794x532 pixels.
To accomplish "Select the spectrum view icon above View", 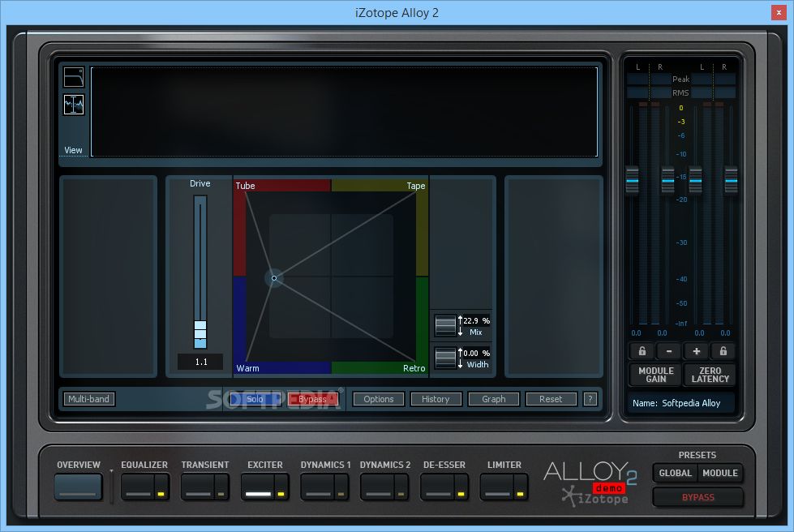I will point(74,77).
